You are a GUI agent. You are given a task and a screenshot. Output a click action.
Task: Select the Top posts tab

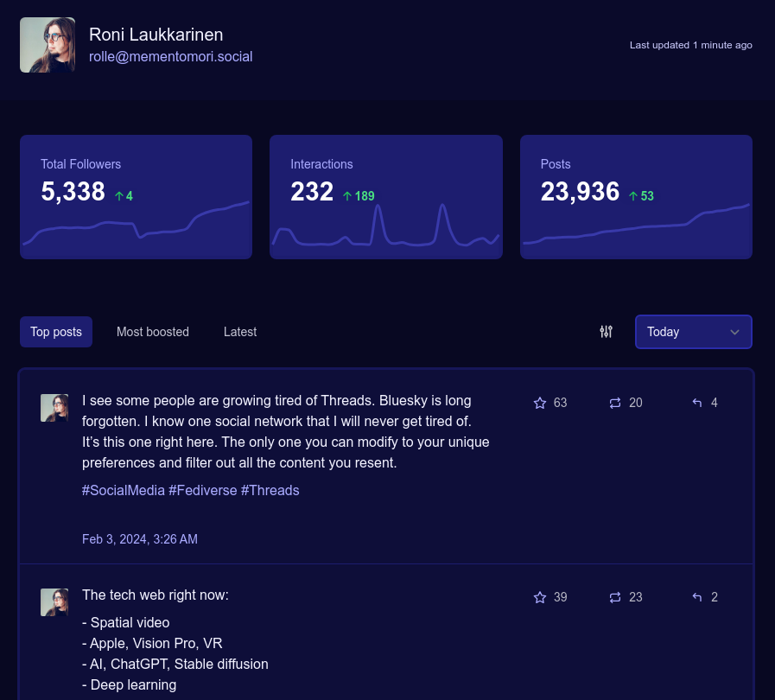(56, 332)
